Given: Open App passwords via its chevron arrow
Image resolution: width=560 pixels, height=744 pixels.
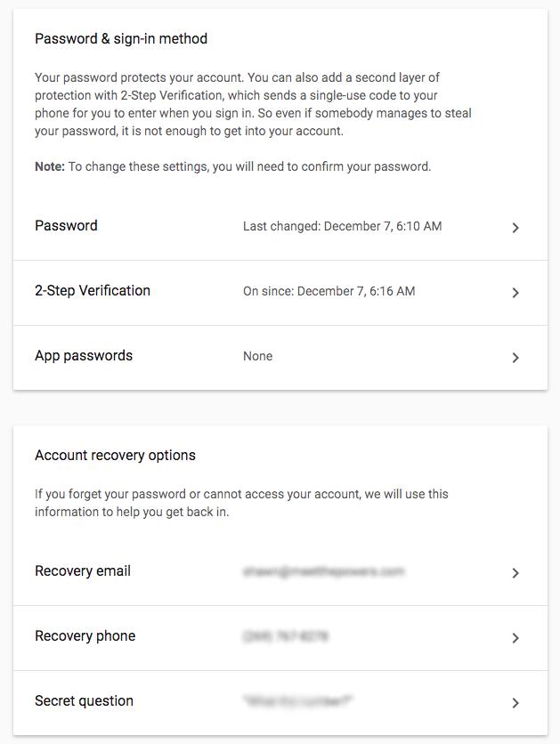Looking at the screenshot, I should (x=515, y=358).
